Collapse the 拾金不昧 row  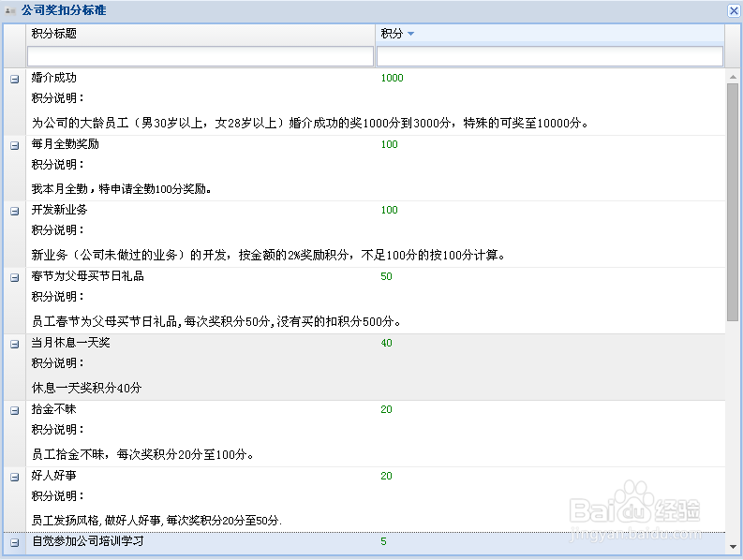[15, 410]
